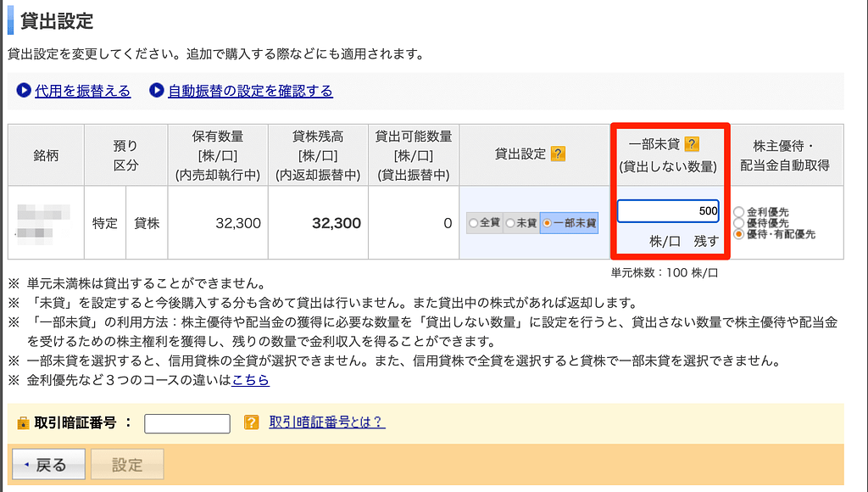868x492 pixels.
Task: Click the arrow icon beside 代用を振替える
Action: 24,91
